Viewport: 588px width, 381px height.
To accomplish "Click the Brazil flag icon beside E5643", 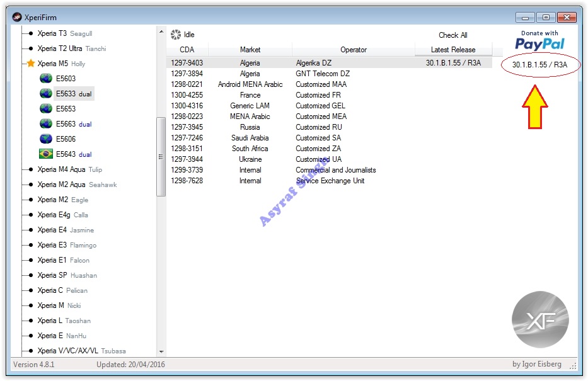I will 46,154.
